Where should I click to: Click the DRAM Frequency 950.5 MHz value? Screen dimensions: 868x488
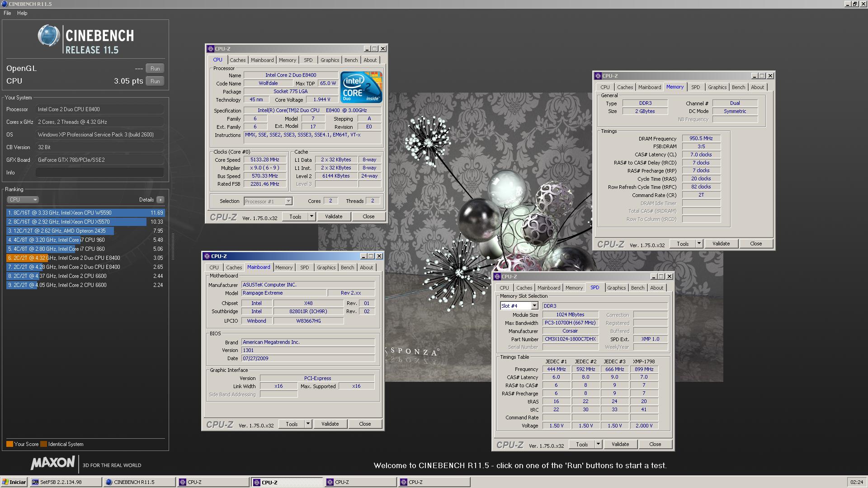[x=701, y=139]
